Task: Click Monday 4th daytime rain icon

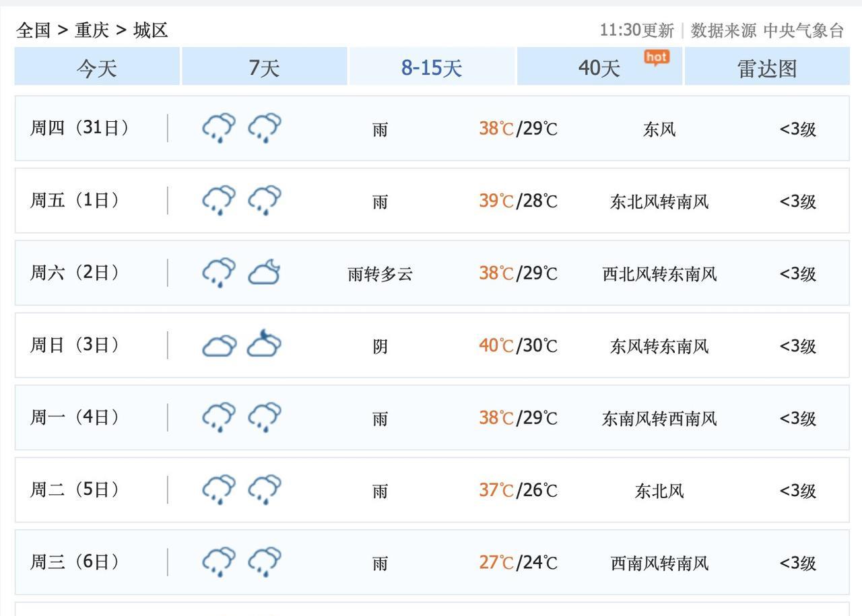Action: 219,417
